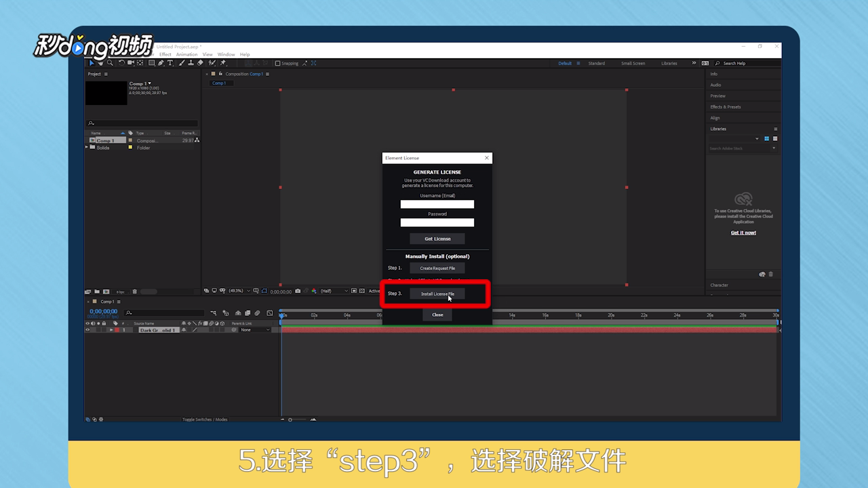
Task: Select the Pen tool
Action: pos(161,63)
